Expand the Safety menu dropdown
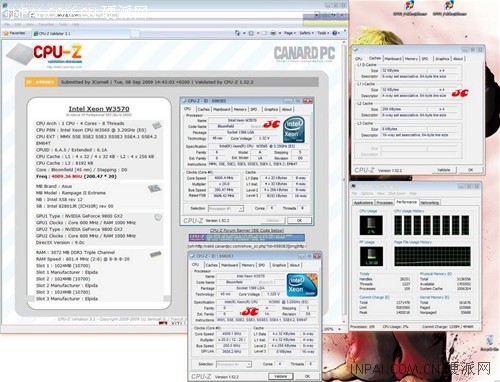The width and height of the screenshot is (500, 382). point(306,33)
